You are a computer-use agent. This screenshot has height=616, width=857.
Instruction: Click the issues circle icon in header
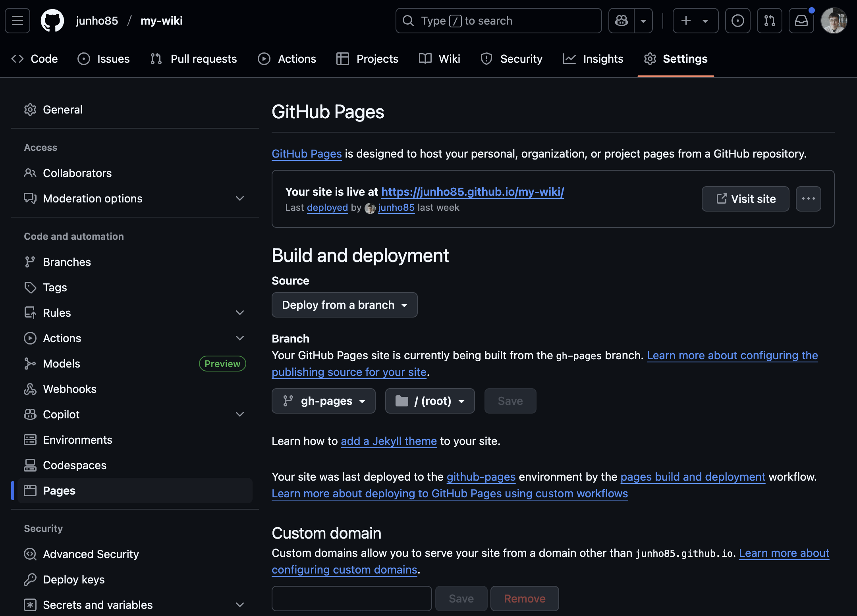[737, 21]
